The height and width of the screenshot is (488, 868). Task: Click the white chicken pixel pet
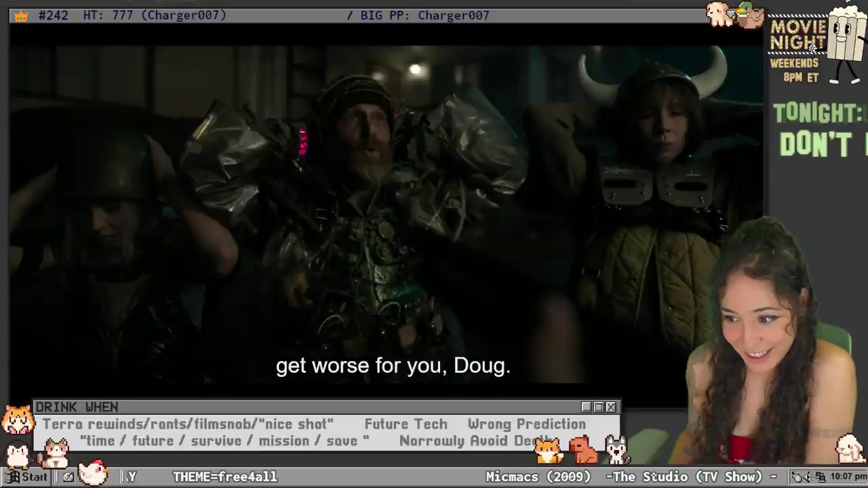[93, 472]
